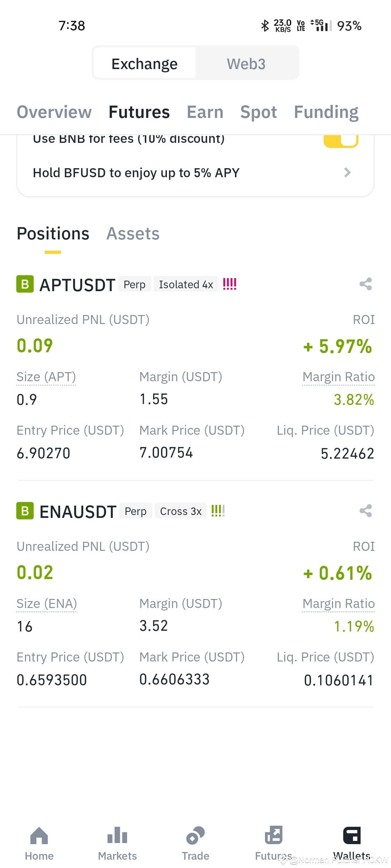Share the ENAUSDT position
This screenshot has height=868, width=391.
tap(366, 511)
